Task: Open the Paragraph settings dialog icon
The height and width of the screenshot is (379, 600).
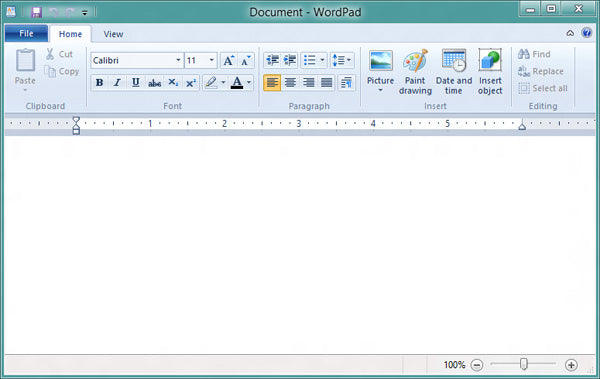Action: pyautogui.click(x=346, y=82)
